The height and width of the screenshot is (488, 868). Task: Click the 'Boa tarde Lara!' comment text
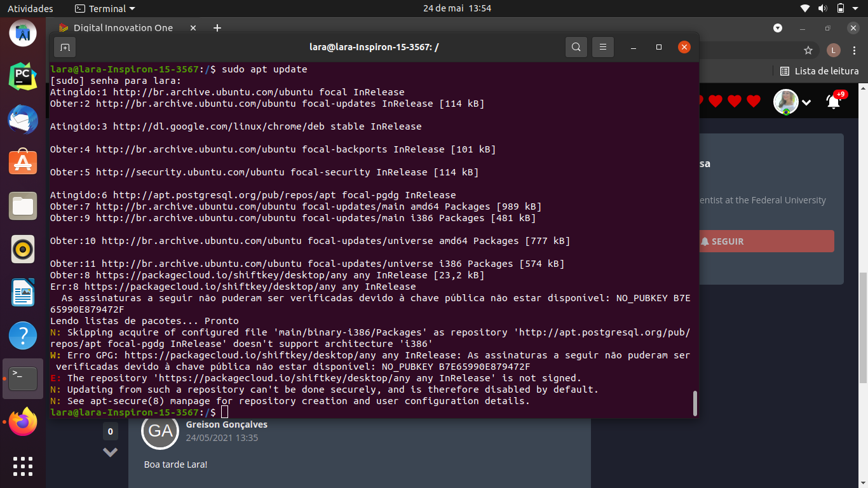tap(175, 464)
